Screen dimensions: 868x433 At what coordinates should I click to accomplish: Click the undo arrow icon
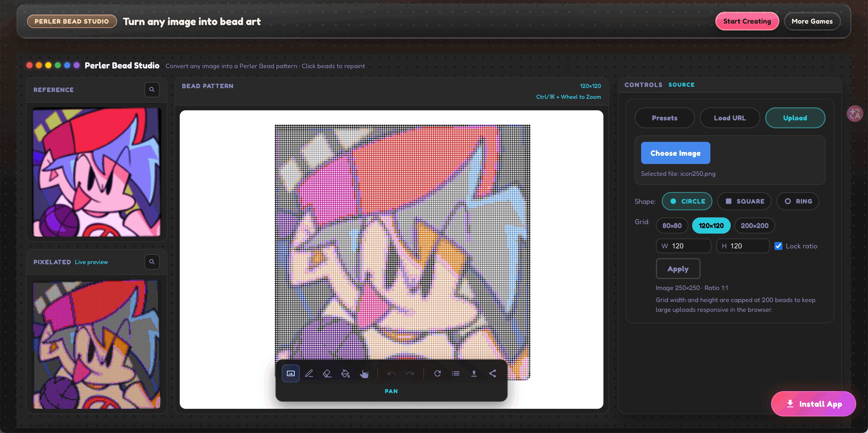click(391, 373)
